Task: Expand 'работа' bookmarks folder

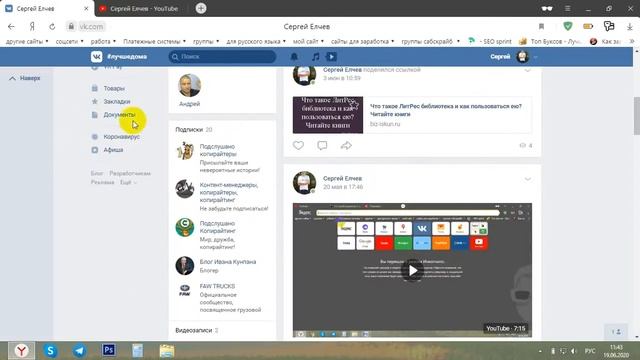Action: 103,41
